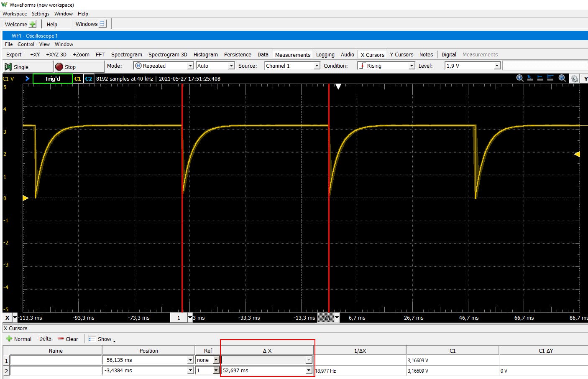Click the Help tab
Image resolution: width=588 pixels, height=379 pixels.
pos(52,24)
